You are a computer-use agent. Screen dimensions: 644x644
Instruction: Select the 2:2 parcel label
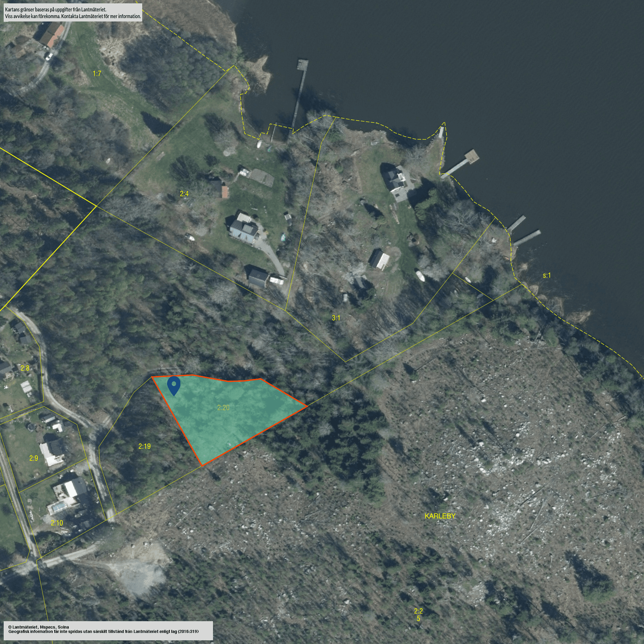click(418, 611)
